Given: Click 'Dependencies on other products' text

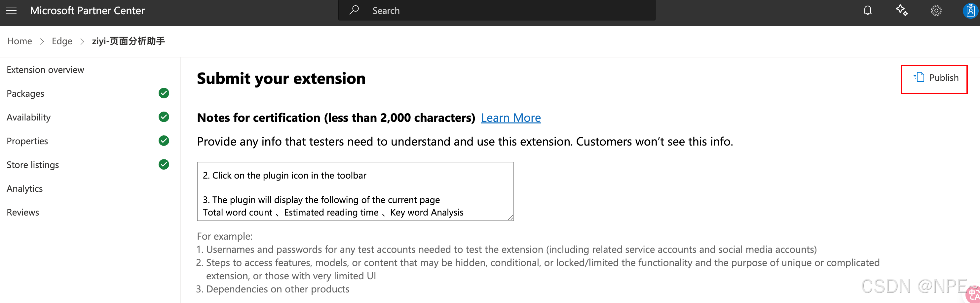Looking at the screenshot, I should click(278, 289).
